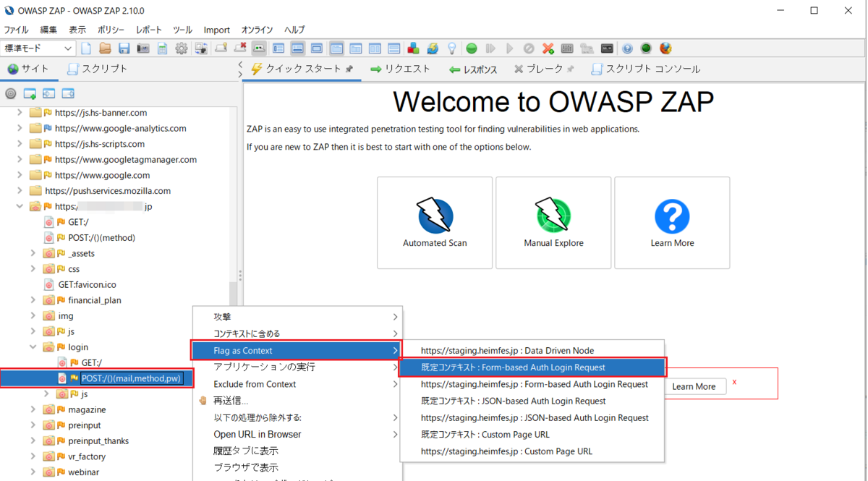Open the ファイル menu
This screenshot has width=868, height=481.
[x=17, y=30]
